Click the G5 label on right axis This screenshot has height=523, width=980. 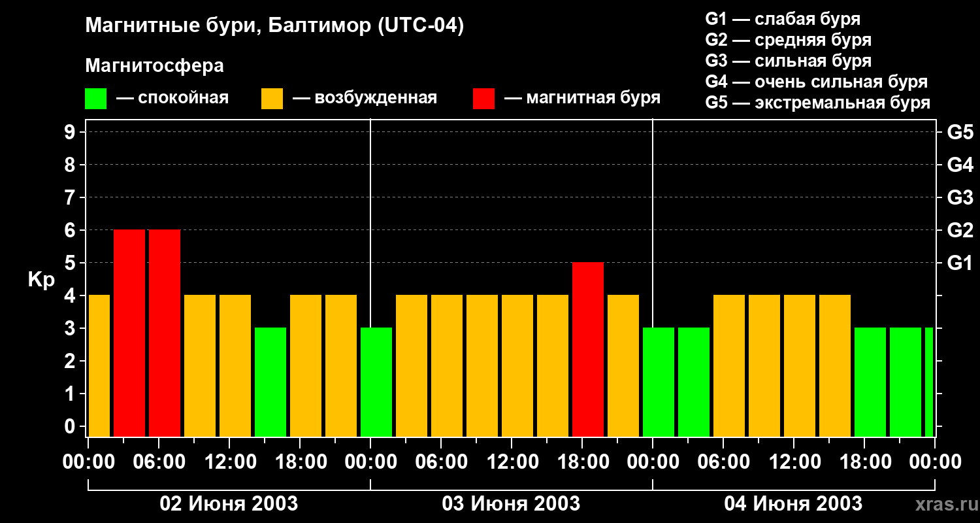960,133
